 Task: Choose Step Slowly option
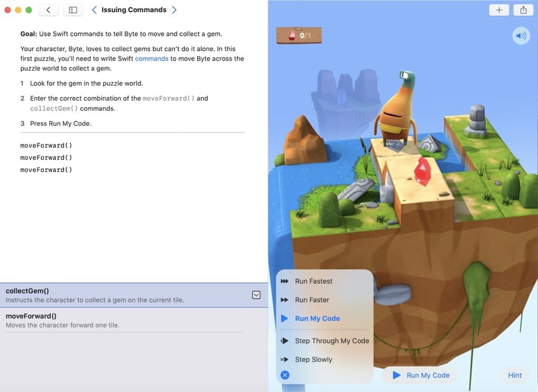click(x=325, y=359)
